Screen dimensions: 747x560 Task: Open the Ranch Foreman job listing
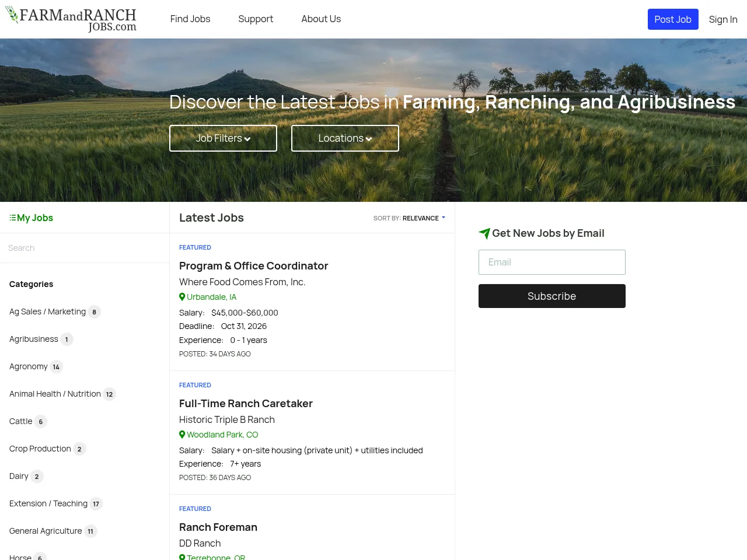point(218,527)
